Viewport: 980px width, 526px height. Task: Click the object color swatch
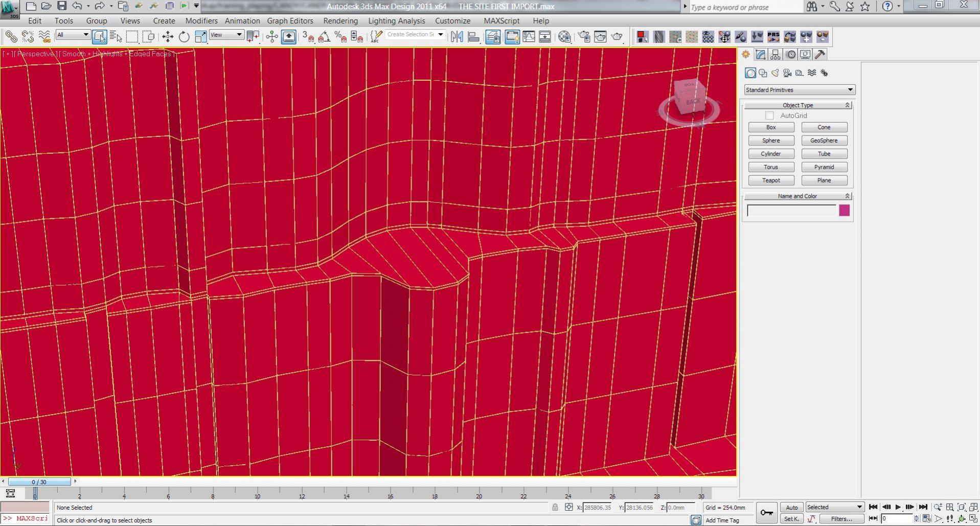tap(844, 210)
